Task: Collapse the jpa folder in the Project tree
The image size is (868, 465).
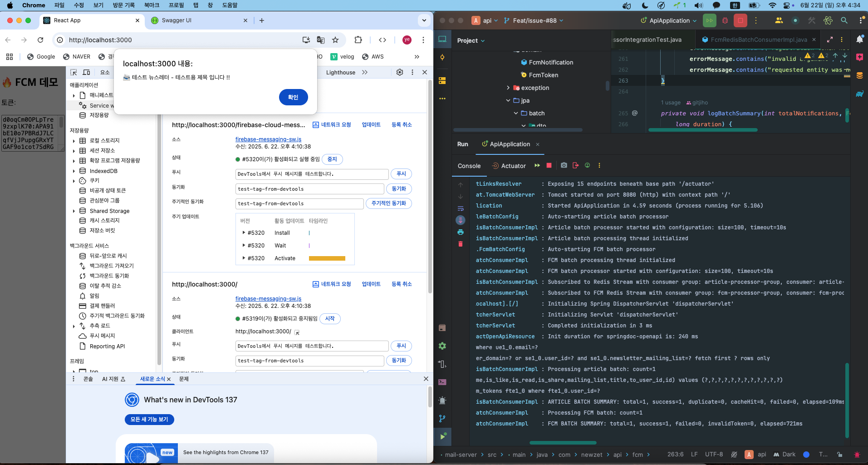Action: (508, 100)
